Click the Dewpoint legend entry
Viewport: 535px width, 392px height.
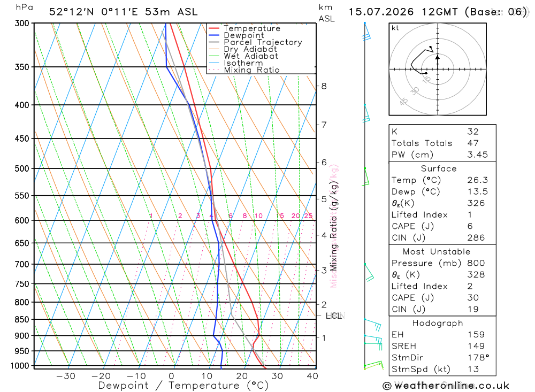(236, 35)
